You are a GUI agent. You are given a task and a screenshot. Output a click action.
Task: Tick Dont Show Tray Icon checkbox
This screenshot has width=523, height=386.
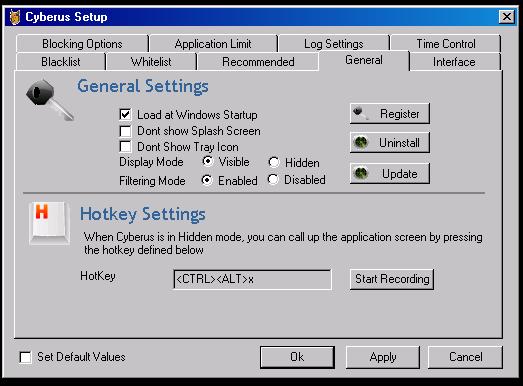click(125, 146)
